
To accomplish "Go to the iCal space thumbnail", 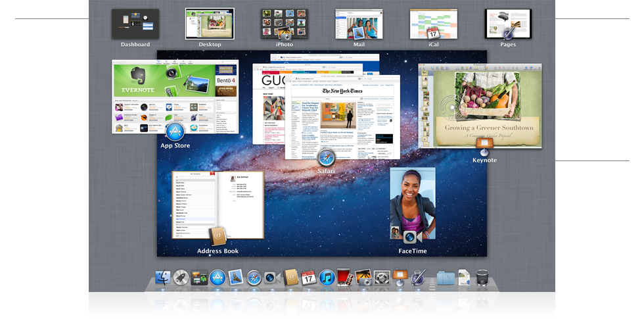I will (434, 24).
